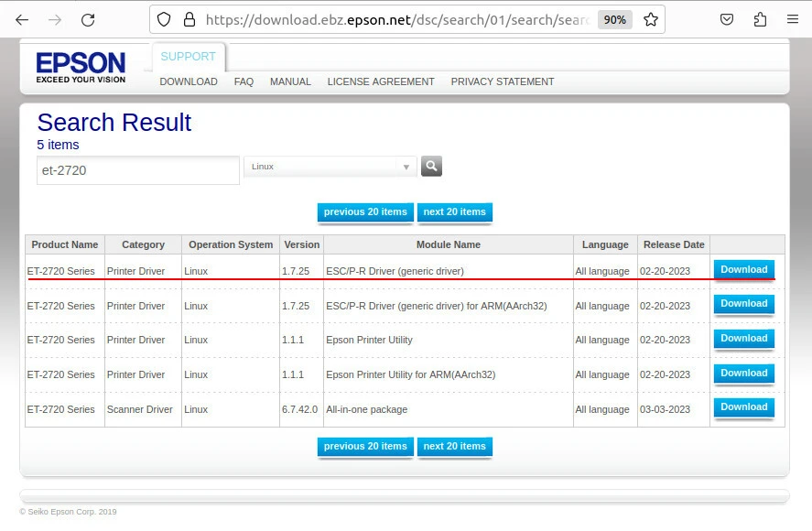
Task: Click the shield tracking protection icon
Action: 164,19
